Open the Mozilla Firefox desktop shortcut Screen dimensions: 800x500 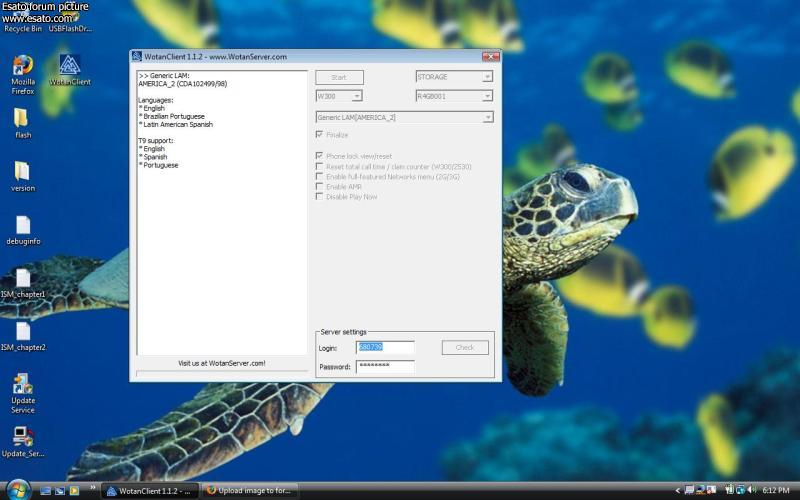coord(23,75)
